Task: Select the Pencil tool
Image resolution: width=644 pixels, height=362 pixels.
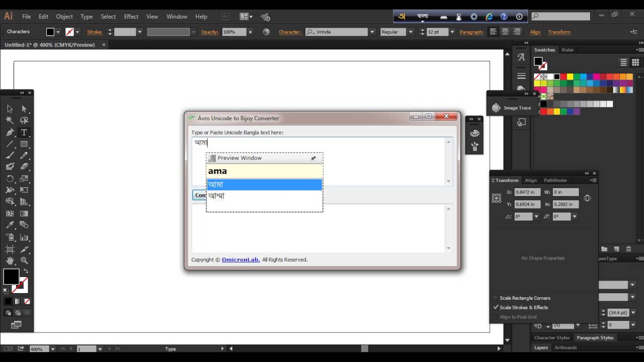Action: pyautogui.click(x=24, y=156)
